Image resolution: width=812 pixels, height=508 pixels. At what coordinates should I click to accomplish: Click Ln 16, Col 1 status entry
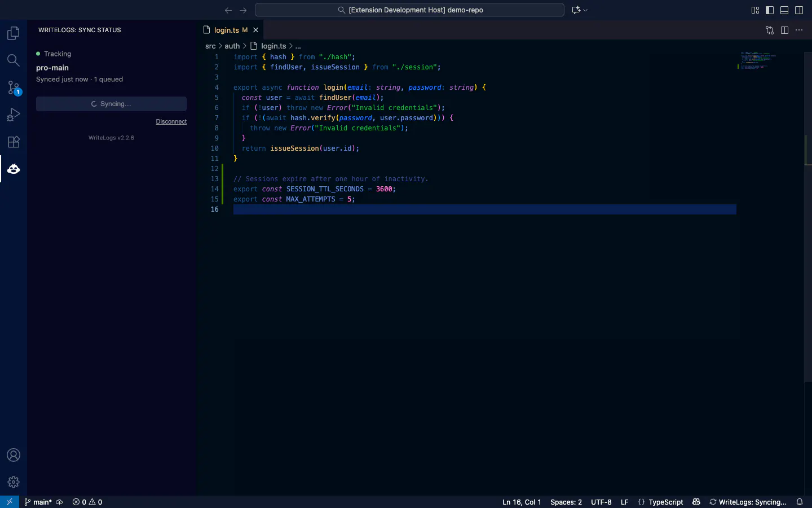522,502
